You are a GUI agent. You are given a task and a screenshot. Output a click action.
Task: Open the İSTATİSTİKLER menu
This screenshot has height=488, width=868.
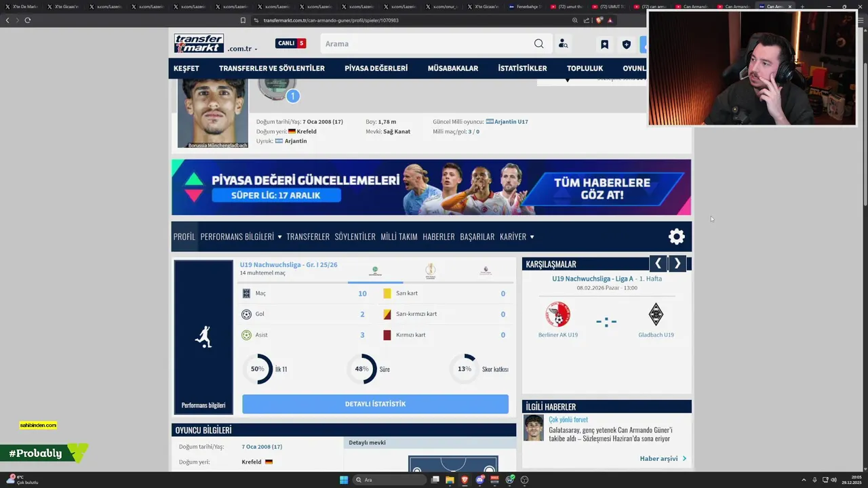522,68
